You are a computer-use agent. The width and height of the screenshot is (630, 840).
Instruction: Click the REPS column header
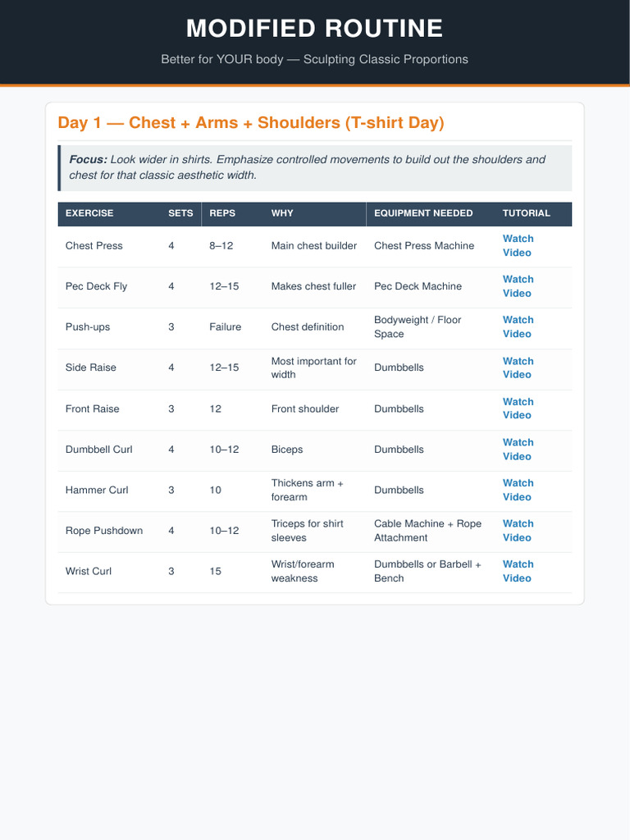point(222,213)
